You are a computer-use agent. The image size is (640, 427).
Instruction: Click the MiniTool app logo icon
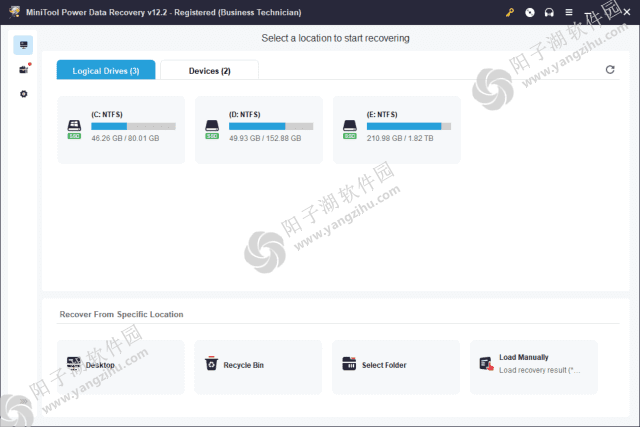15,12
